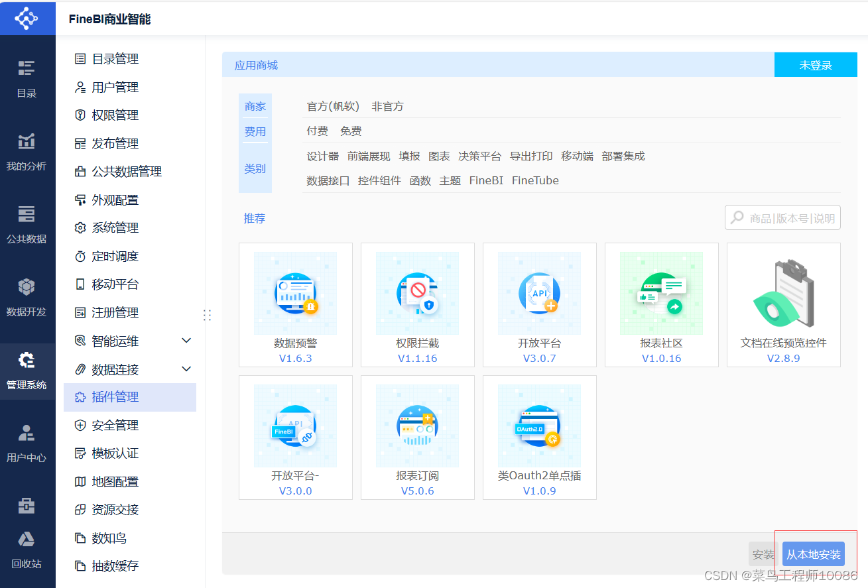Viewport: 868px width, 588px height.
Task: Open 外观配置 menu entry
Action: 130,200
